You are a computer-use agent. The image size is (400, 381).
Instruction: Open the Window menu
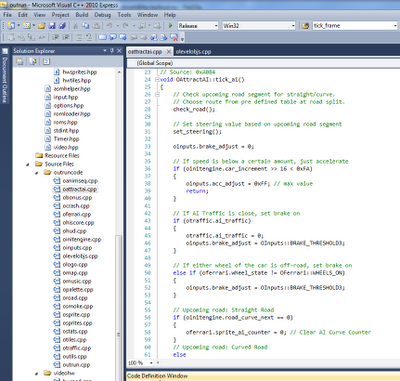[x=147, y=15]
